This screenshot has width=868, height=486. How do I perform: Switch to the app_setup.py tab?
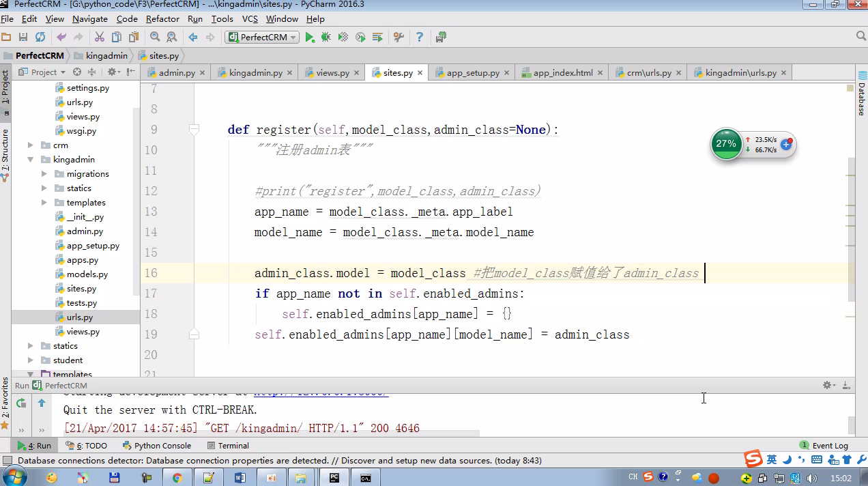(x=472, y=72)
